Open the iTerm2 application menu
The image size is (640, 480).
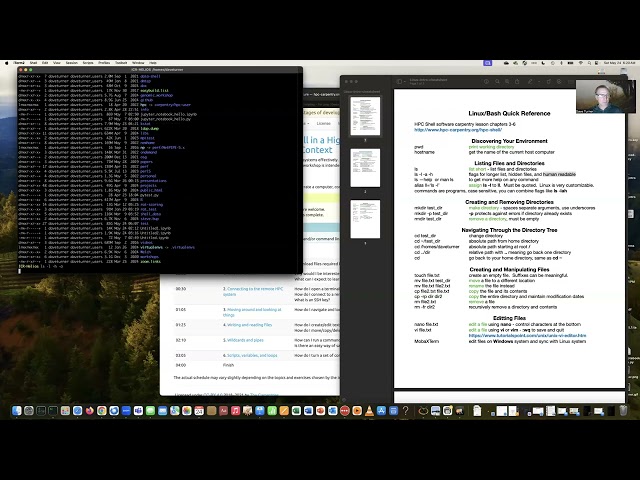(x=19, y=63)
